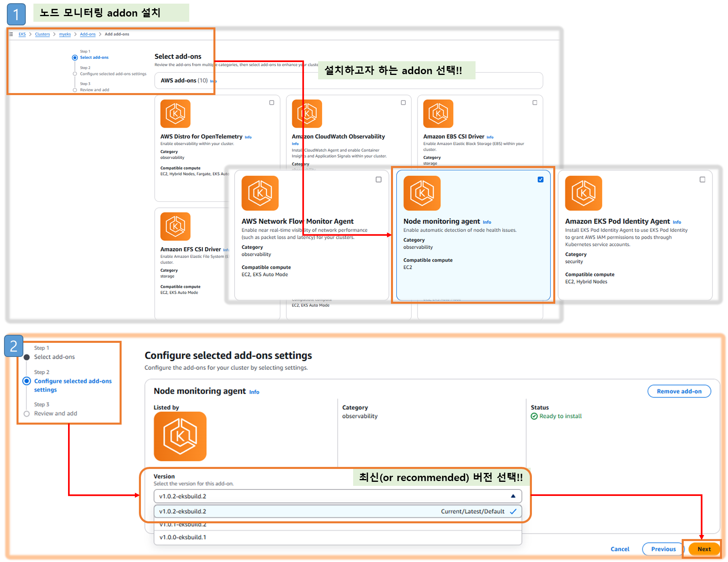The image size is (728, 562).
Task: Select the small Step 3 Review radio
Action: click(x=75, y=90)
